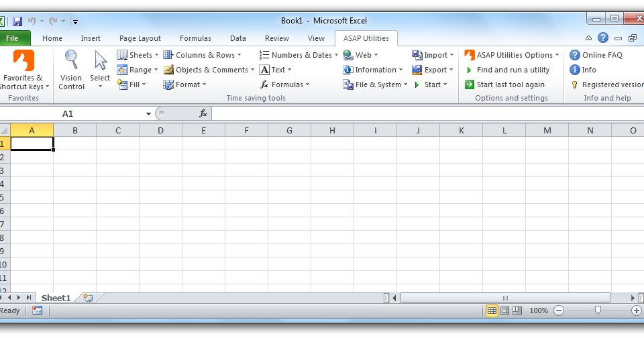This screenshot has width=644, height=338.
Task: Switch to the Formulas ribbon tab
Action: [195, 38]
